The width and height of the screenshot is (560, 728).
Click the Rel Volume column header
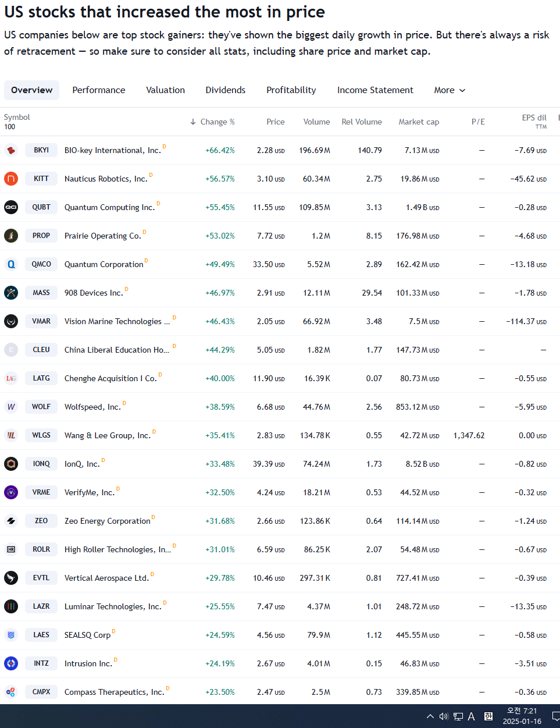[x=362, y=122]
